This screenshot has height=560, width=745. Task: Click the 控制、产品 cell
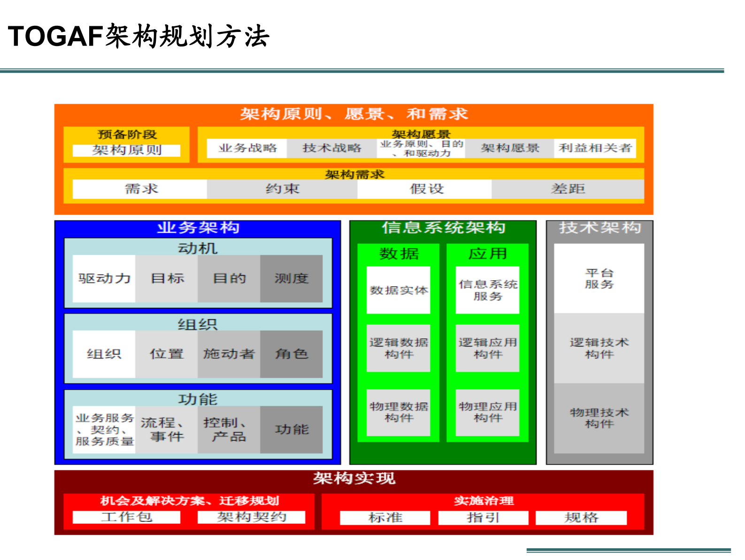(x=229, y=430)
